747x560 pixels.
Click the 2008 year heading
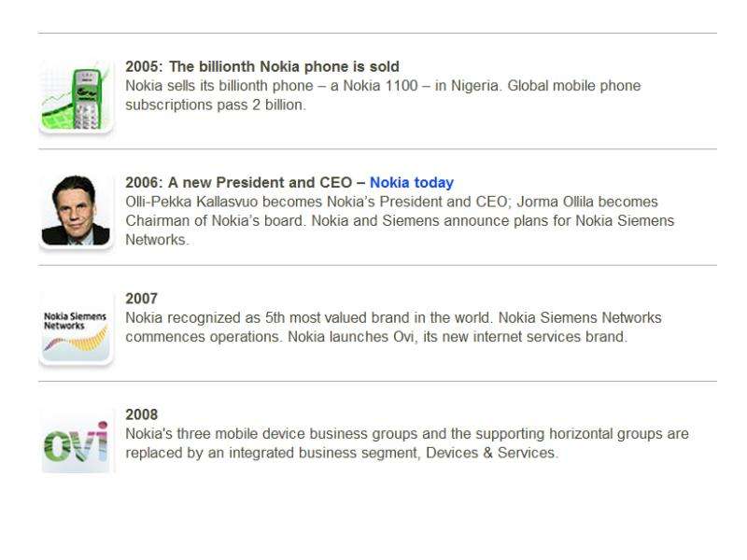pos(141,414)
